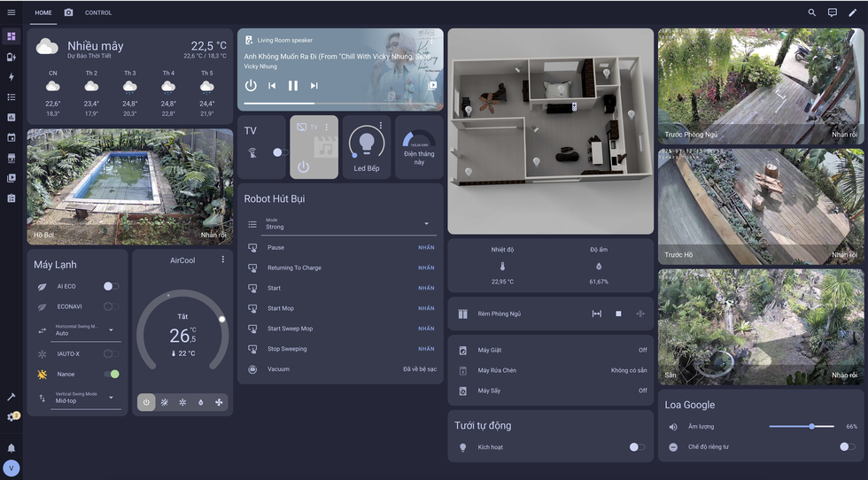The image size is (868, 480).
Task: Open notifications bell in sidebar
Action: coord(12,448)
